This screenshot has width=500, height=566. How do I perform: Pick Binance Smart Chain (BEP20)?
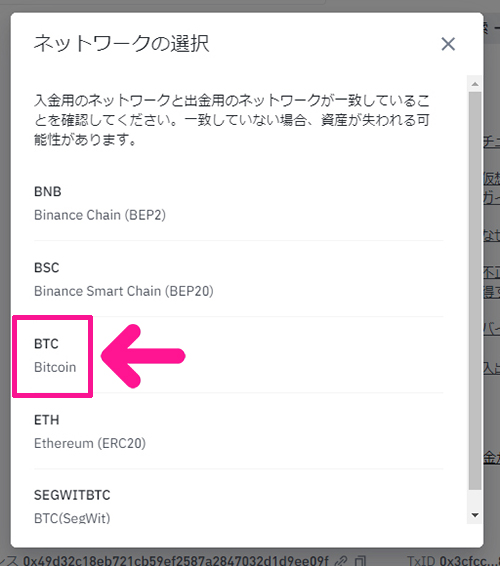tap(124, 291)
